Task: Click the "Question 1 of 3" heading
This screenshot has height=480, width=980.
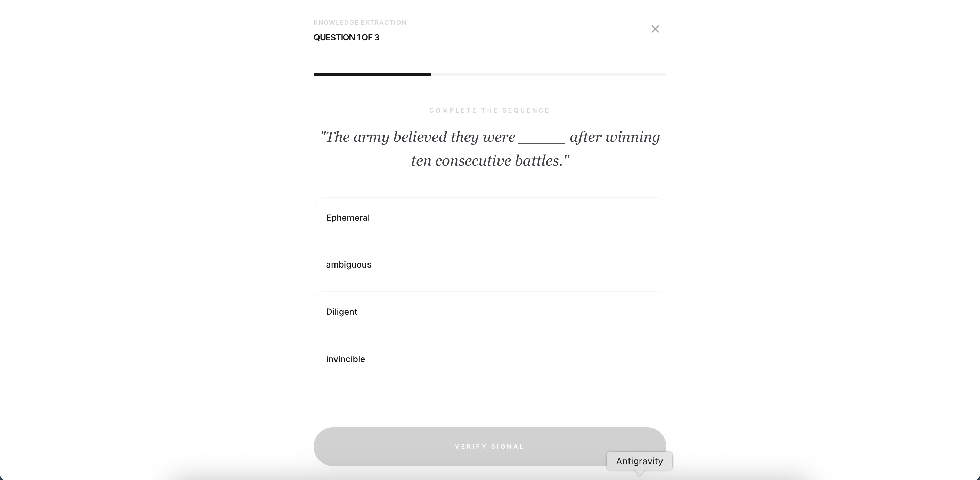Action: click(x=346, y=38)
